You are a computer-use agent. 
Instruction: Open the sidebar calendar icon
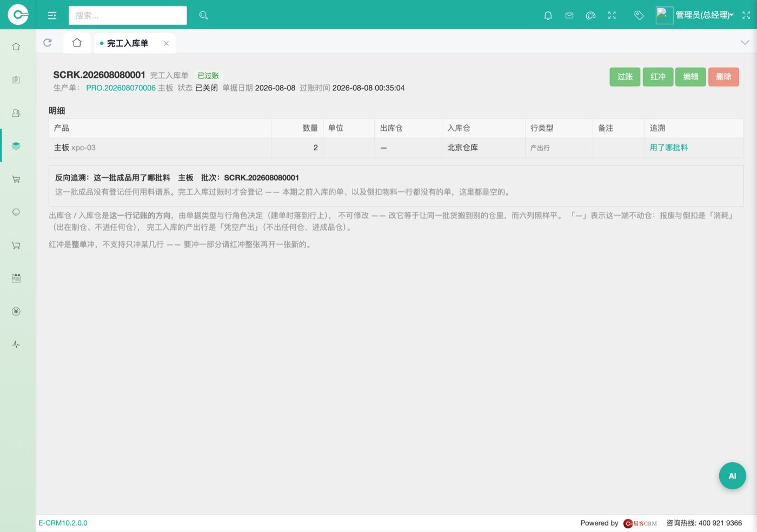pyautogui.click(x=16, y=278)
